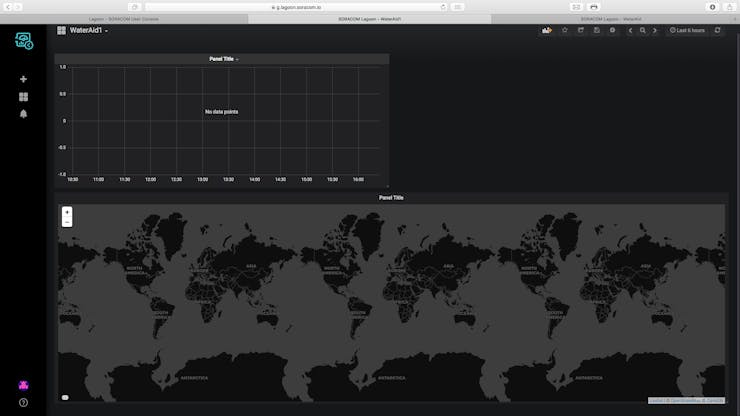740x416 pixels.
Task: Switch to the Lagoon SORACOM User Console tab
Action: pyautogui.click(x=124, y=19)
